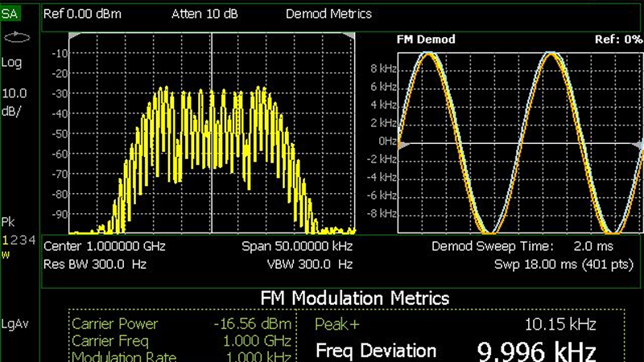Image resolution: width=644 pixels, height=362 pixels.
Task: Click the FM Modulation Metrics heading
Action: tap(355, 298)
